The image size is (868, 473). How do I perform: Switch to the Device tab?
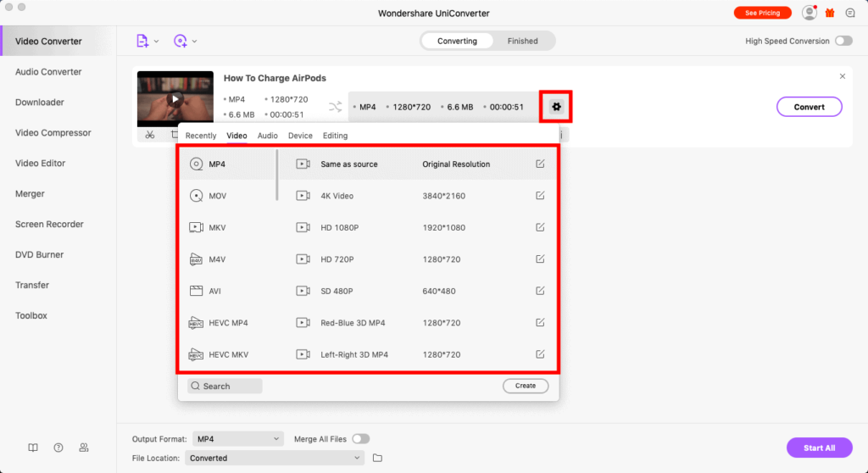click(300, 136)
